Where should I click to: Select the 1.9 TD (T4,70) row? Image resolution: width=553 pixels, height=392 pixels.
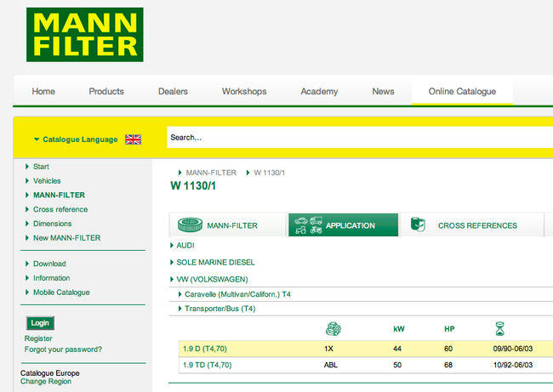coord(366,365)
